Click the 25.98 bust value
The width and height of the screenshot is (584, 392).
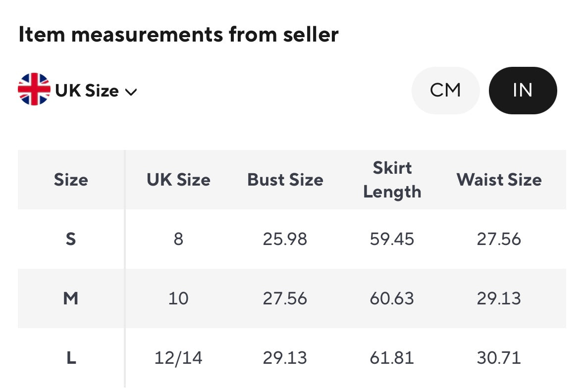285,239
